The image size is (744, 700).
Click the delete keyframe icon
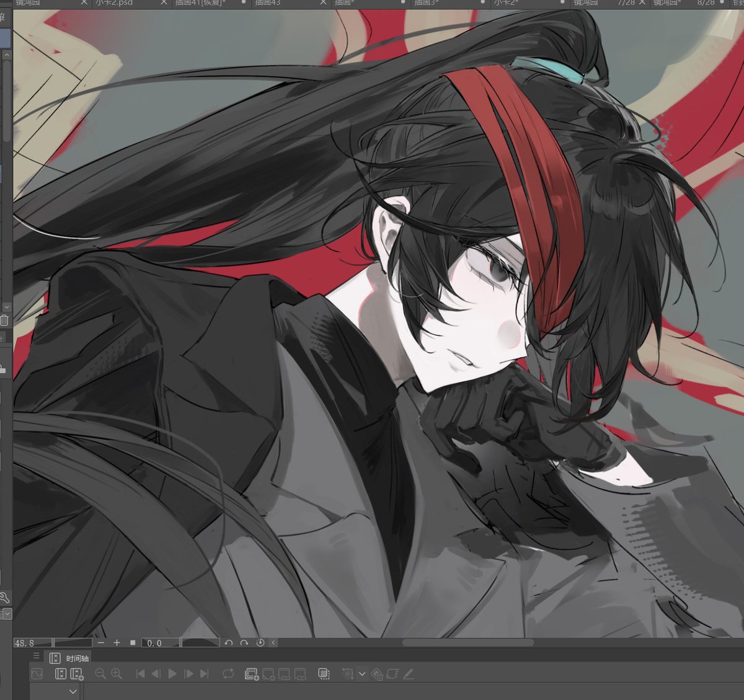pos(378,674)
